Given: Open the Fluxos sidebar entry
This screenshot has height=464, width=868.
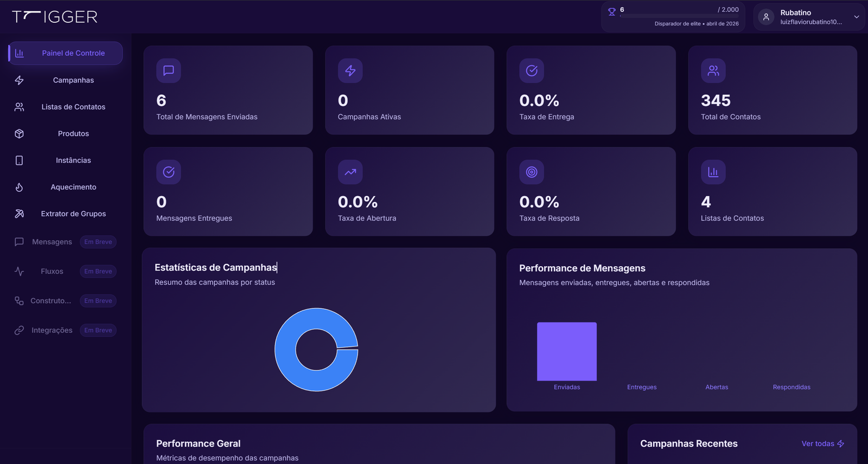Looking at the screenshot, I should click(52, 271).
